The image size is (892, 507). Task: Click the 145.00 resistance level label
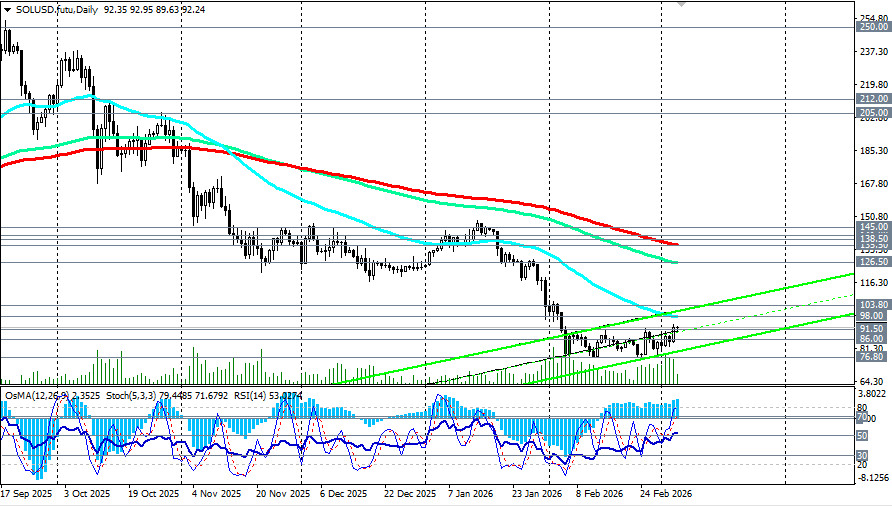pos(873,227)
